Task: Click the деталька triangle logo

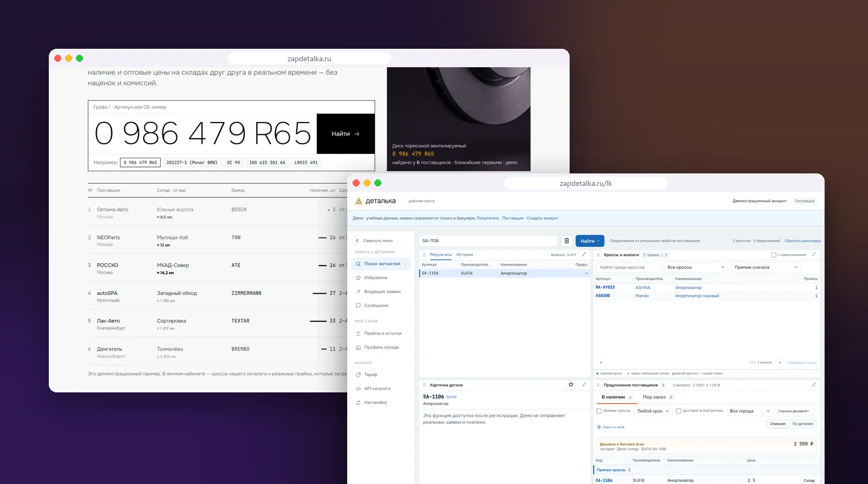Action: point(359,201)
